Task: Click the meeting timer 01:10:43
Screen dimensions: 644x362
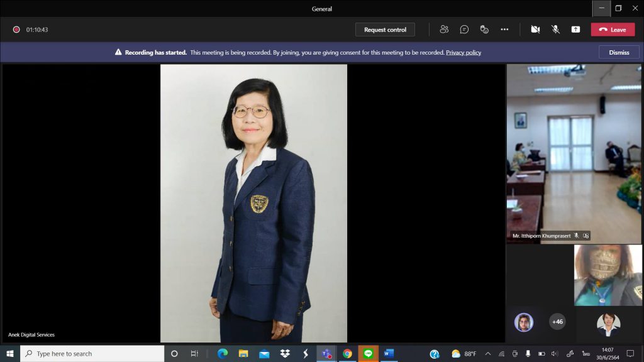Action: [37, 30]
